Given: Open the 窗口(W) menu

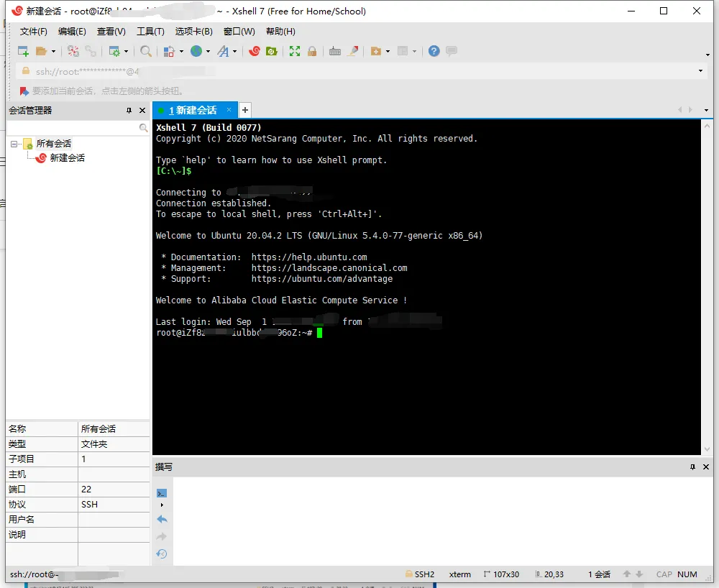Looking at the screenshot, I should [x=239, y=32].
